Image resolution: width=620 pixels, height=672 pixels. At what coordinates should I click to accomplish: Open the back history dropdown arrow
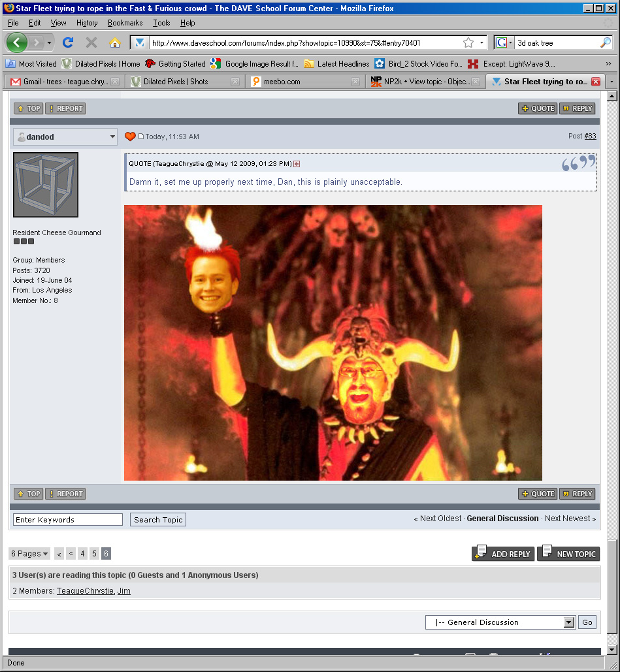pyautogui.click(x=49, y=42)
